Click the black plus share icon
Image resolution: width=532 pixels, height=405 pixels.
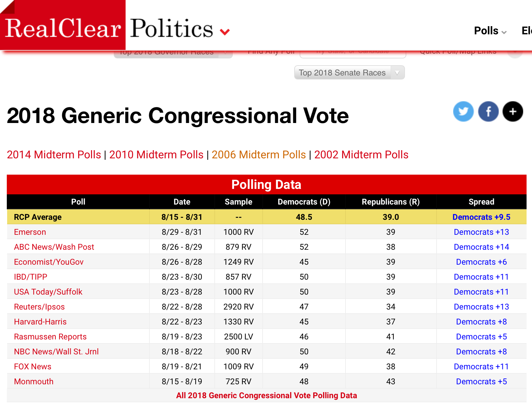[x=513, y=111]
